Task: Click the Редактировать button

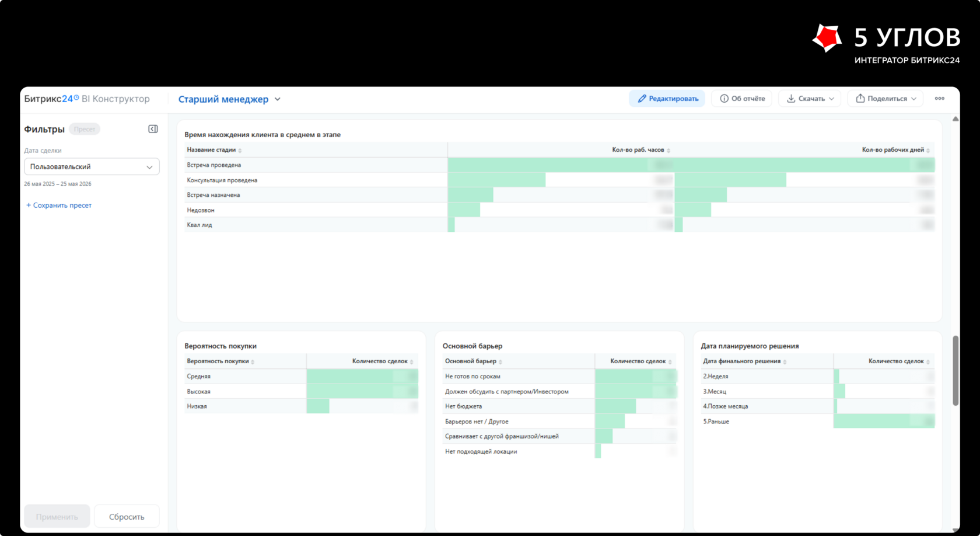Action: pos(667,99)
